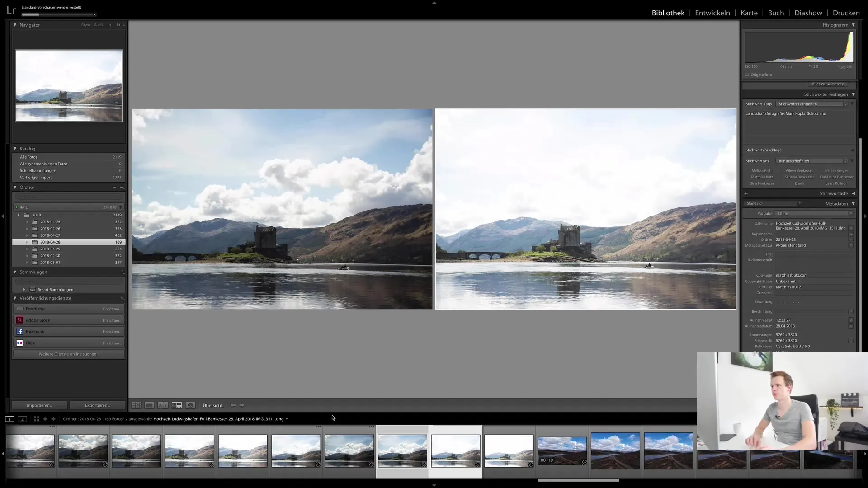Screen dimensions: 868x488
Task: Show main window button labeled 1
Action: (9, 419)
